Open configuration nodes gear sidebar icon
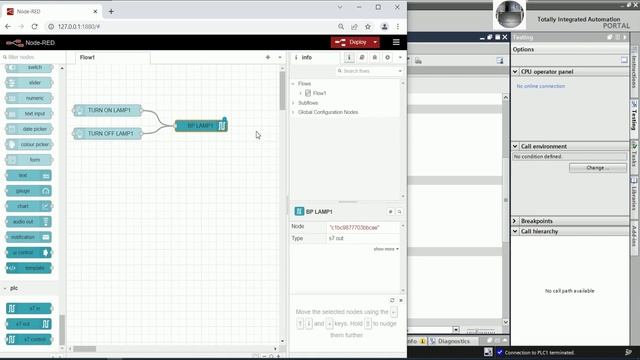This screenshot has width=640, height=360. point(387,58)
